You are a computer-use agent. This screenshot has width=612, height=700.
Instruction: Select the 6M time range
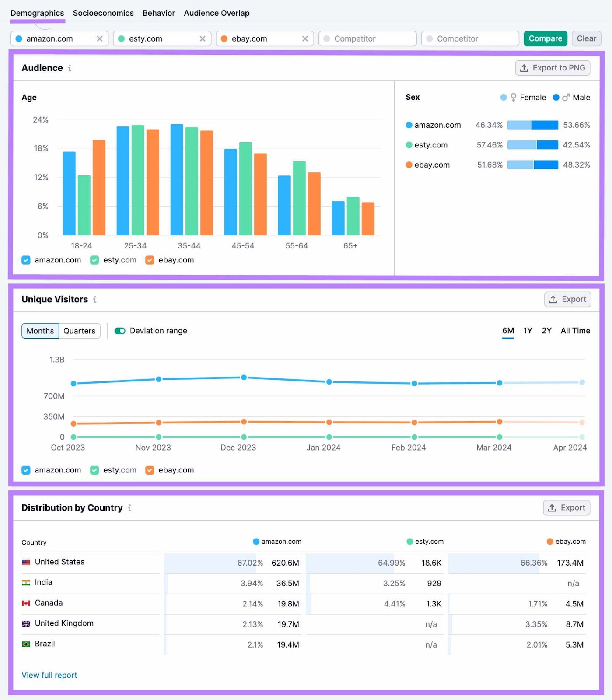tap(508, 331)
